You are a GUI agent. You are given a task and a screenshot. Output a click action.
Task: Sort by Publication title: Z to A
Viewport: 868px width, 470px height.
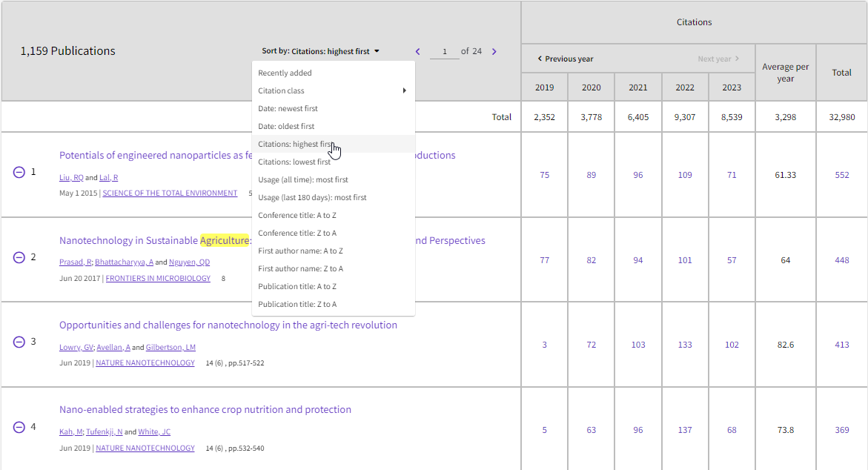334,304
